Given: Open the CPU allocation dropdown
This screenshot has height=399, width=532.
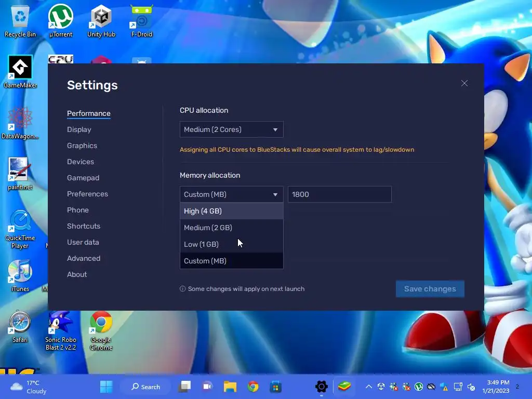Looking at the screenshot, I should pos(231,129).
